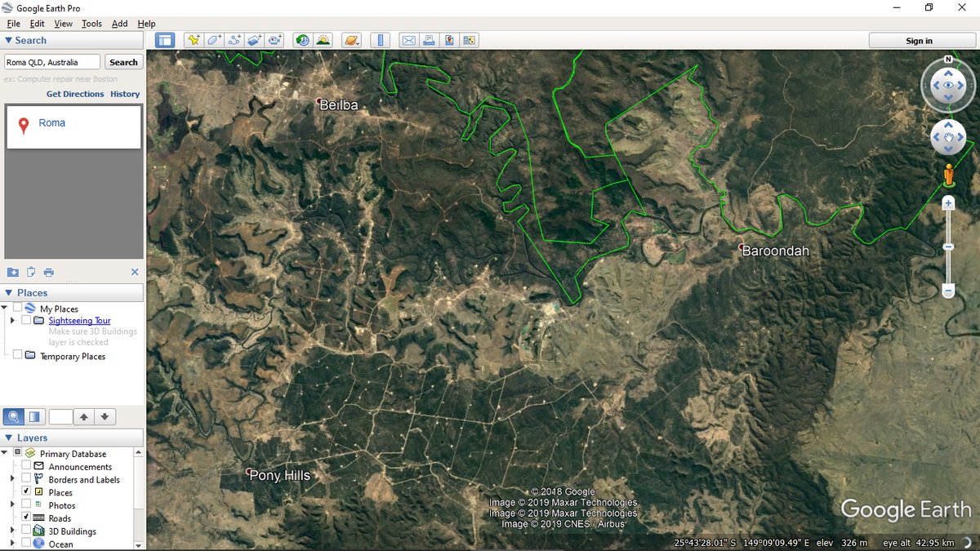Collapse the Layers panel header
This screenshot has height=551, width=980.
[x=73, y=438]
